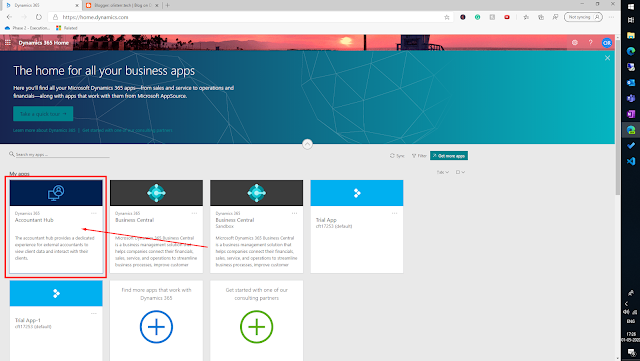The width and height of the screenshot is (640, 361).
Task: Open the OR account avatar
Action: pos(607,42)
